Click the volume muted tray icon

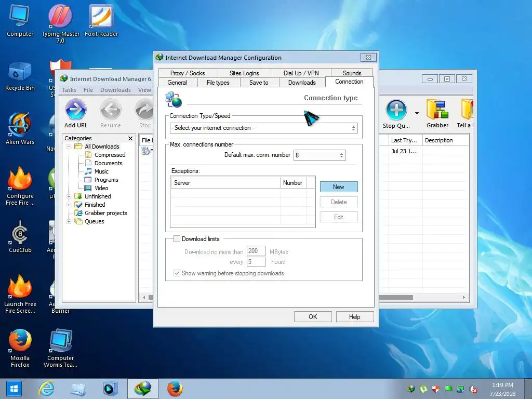tap(473, 389)
